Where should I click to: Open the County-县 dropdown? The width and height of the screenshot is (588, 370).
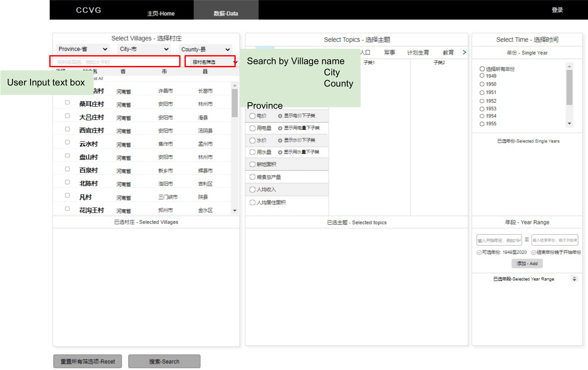point(205,49)
